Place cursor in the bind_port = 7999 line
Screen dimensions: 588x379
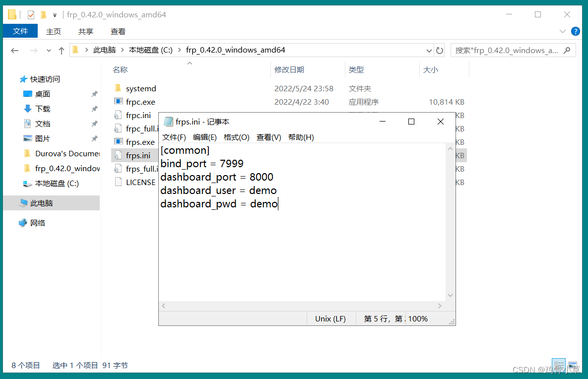click(x=202, y=164)
